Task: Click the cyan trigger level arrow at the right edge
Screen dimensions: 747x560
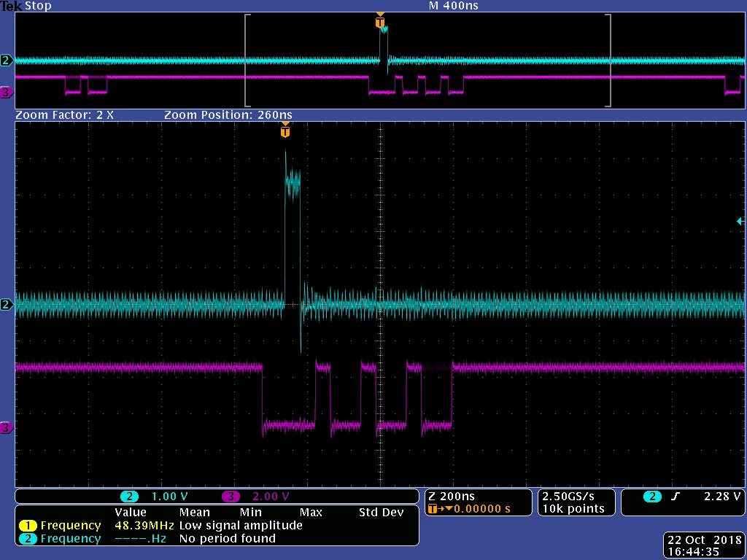Action: pos(740,221)
